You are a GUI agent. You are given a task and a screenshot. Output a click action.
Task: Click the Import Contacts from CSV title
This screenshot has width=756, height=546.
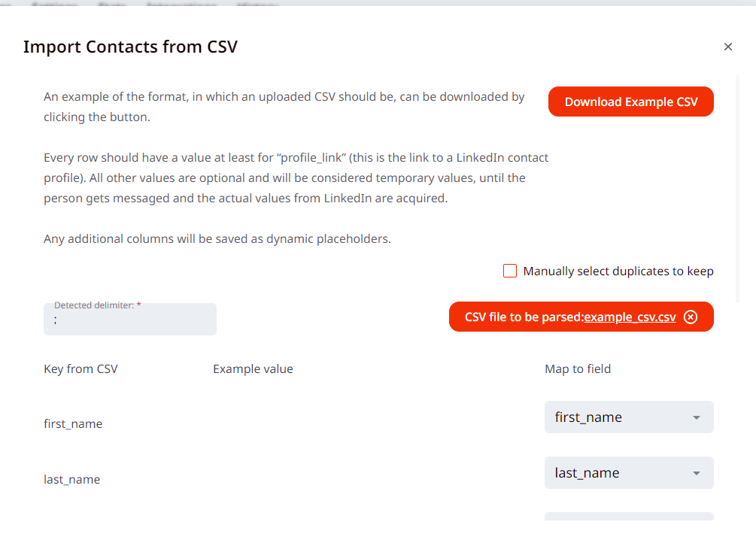coord(130,47)
